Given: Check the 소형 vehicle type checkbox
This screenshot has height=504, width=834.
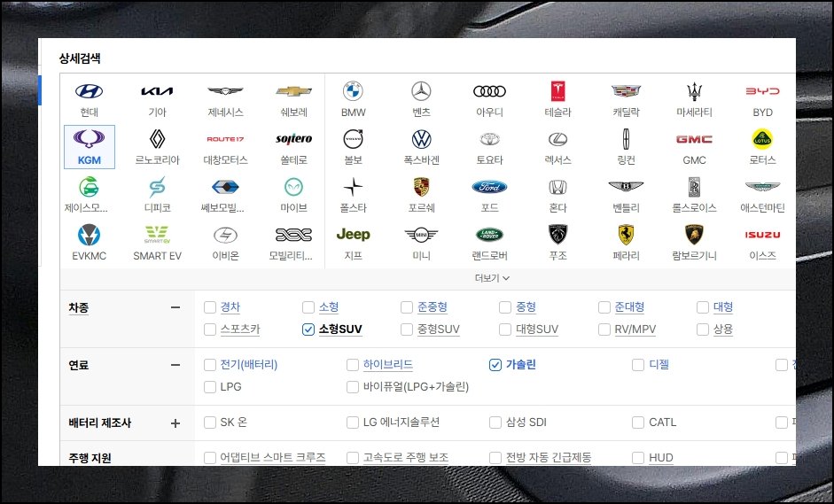Looking at the screenshot, I should coord(308,307).
